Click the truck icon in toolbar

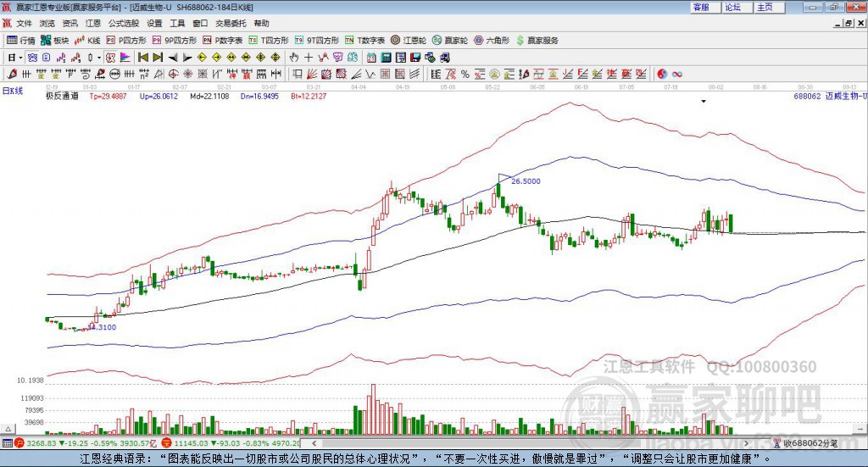click(x=444, y=57)
